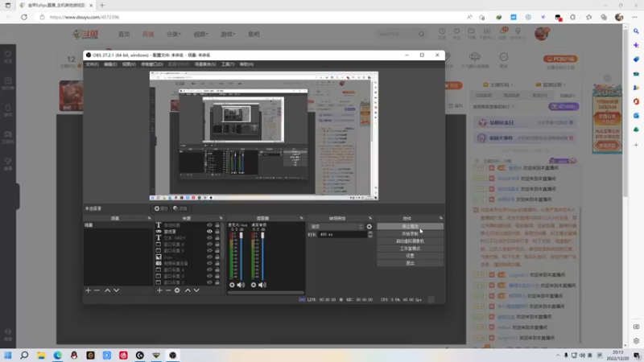Undock the 来源 sources panel via header icon
Screen dimensions: 644x362
[x=221, y=218]
